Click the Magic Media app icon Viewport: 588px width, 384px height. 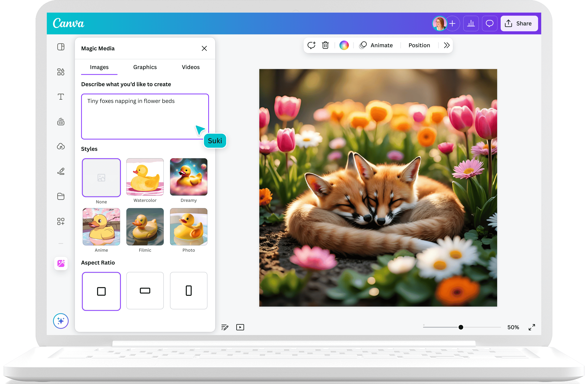click(x=61, y=263)
